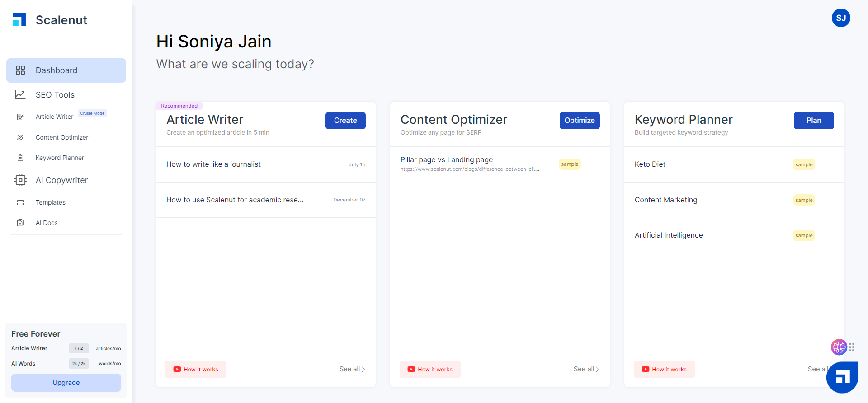
Task: Click the Article Writer sidebar icon
Action: click(20, 117)
